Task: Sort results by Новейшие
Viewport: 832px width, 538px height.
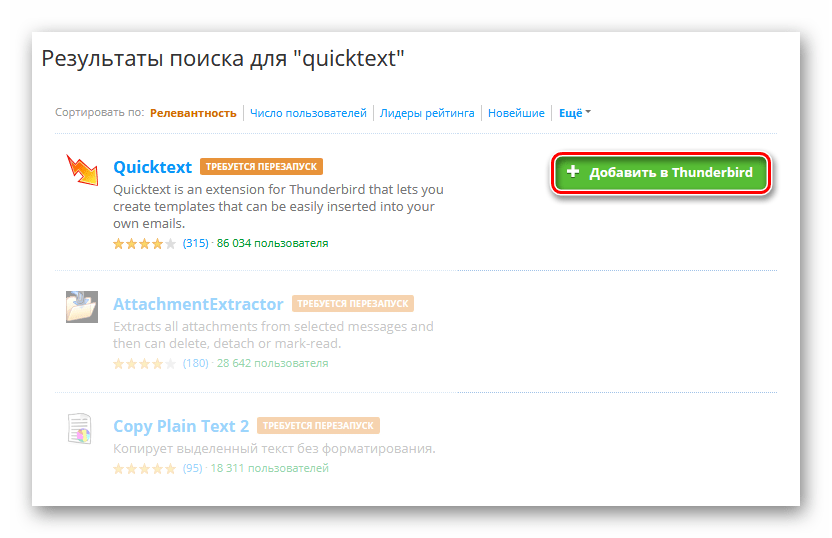Action: click(516, 113)
